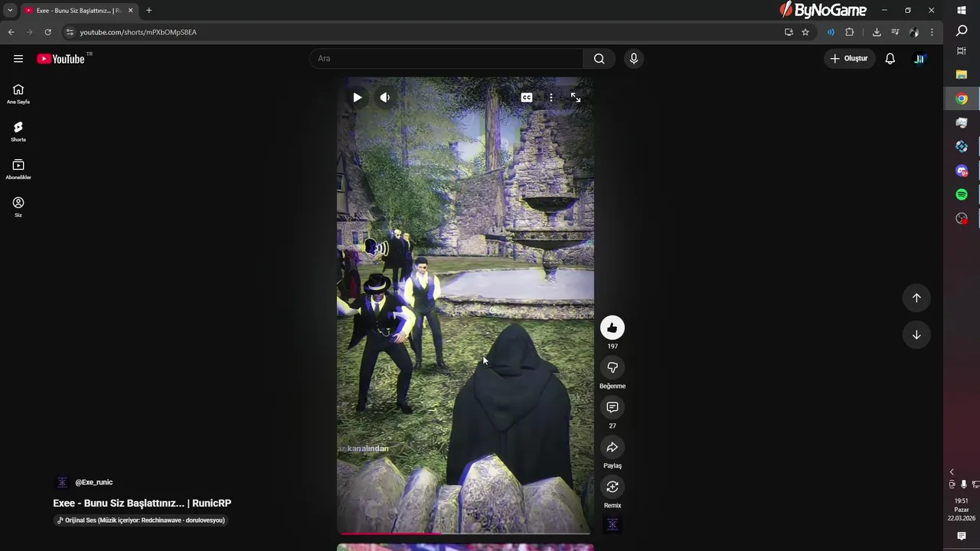Go to the YouTube home logo
The image size is (980, 551).
[x=60, y=59]
